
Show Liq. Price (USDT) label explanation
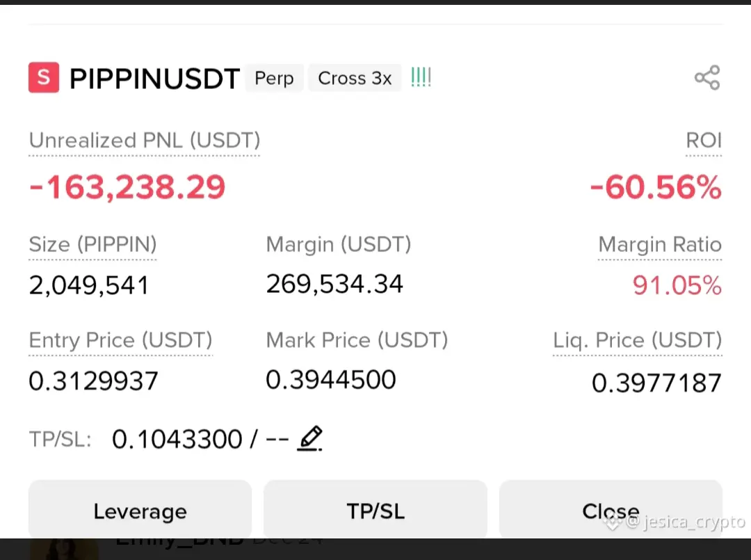pos(638,341)
